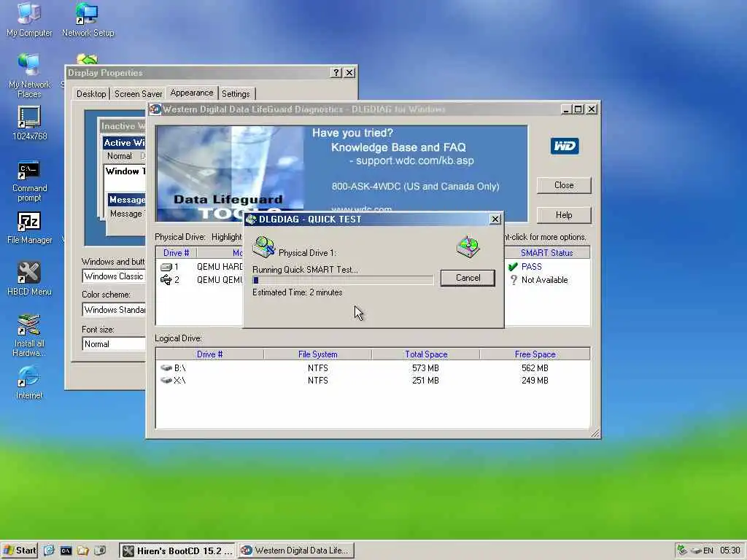
Task: Sort by Free Space column header
Action: point(535,354)
